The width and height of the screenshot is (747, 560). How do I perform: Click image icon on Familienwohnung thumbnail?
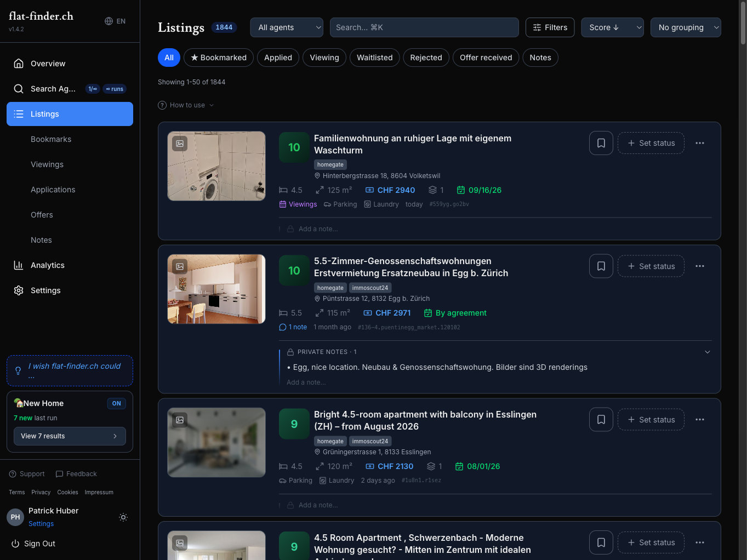click(180, 144)
